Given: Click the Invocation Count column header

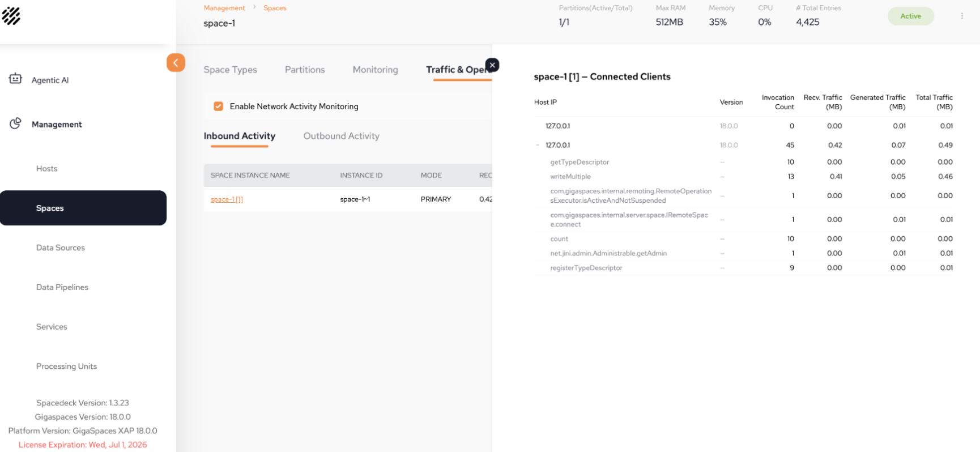Looking at the screenshot, I should click(778, 102).
